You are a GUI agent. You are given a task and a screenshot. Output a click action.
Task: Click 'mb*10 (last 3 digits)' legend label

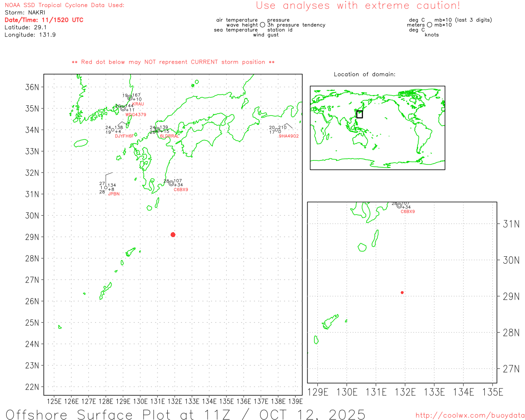coord(463,20)
